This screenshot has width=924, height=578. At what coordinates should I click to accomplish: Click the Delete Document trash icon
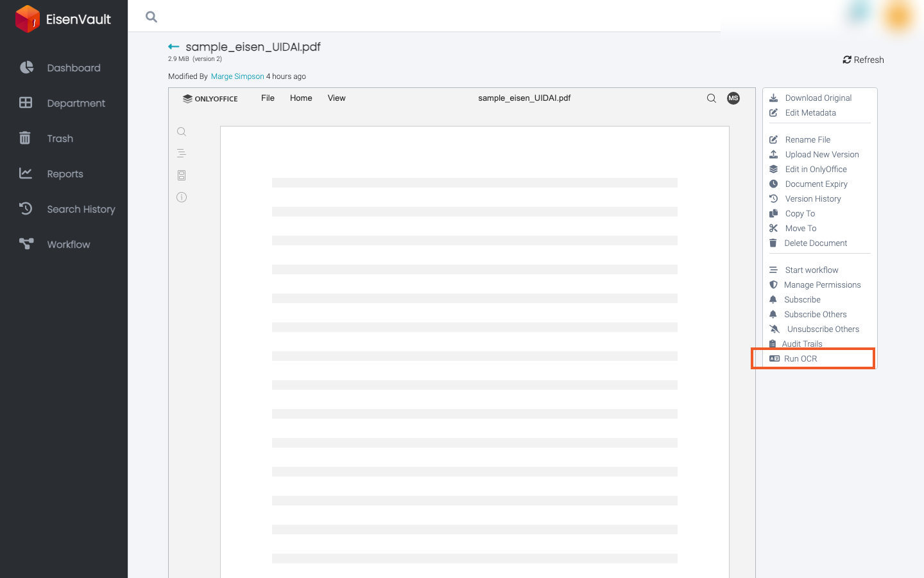click(x=773, y=243)
